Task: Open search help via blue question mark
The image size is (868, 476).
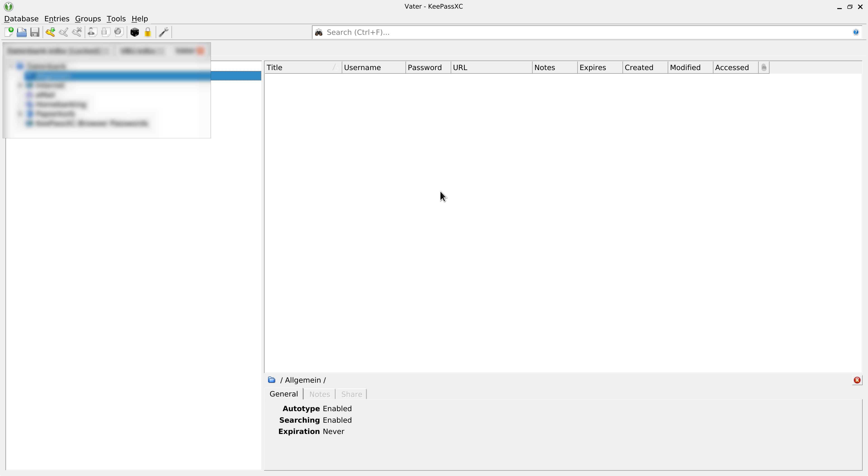Action: point(856,32)
